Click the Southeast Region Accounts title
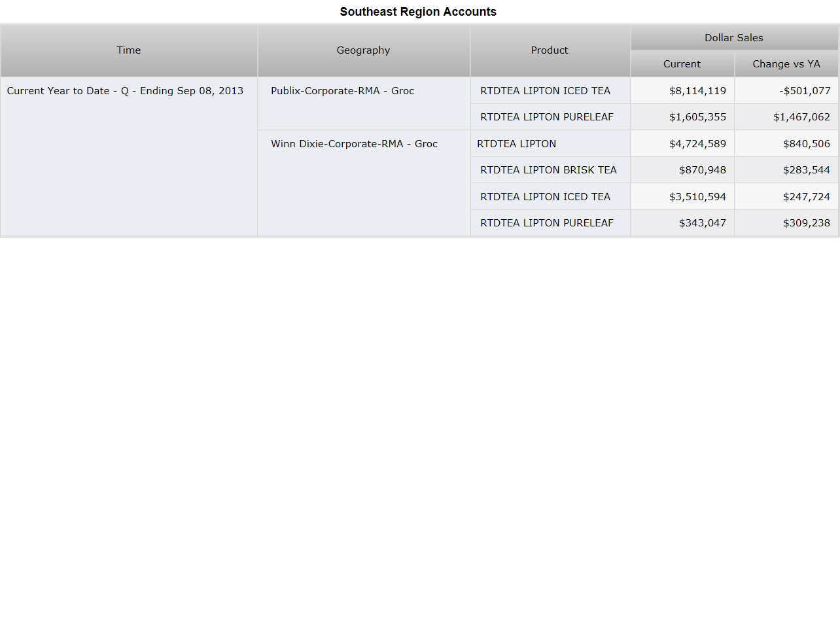 [418, 12]
